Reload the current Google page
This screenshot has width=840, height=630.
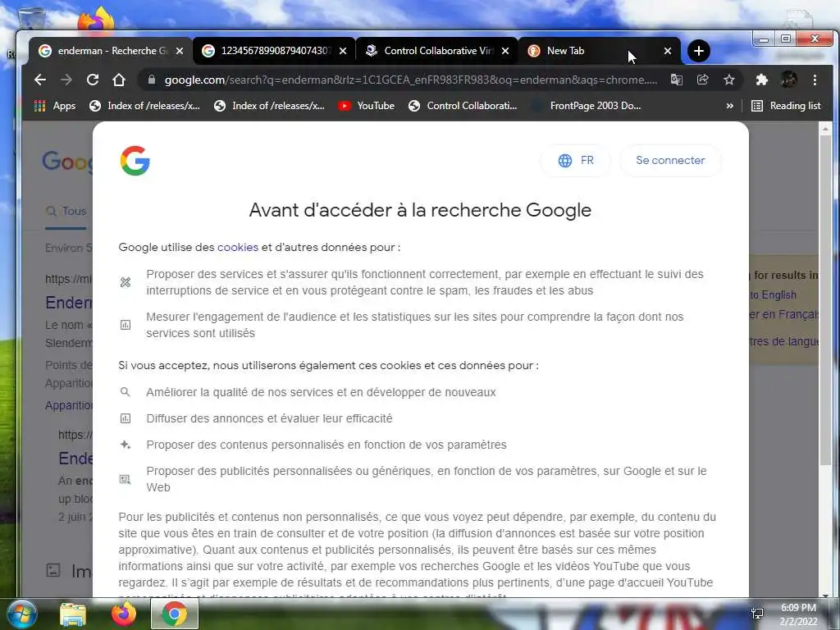(x=93, y=80)
